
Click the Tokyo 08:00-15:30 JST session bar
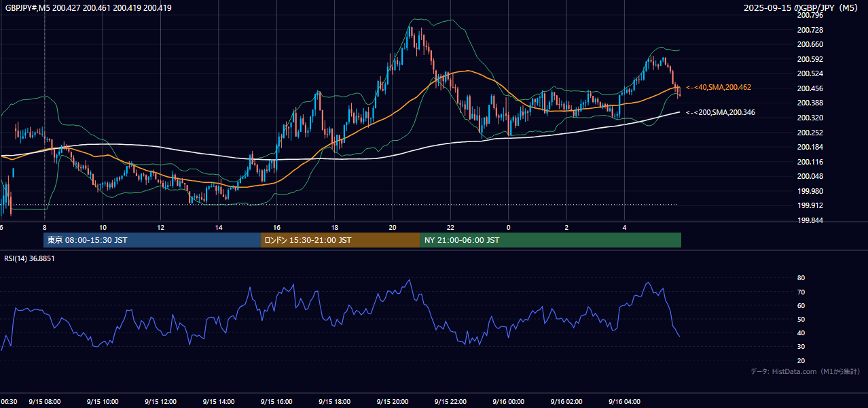pyautogui.click(x=152, y=240)
